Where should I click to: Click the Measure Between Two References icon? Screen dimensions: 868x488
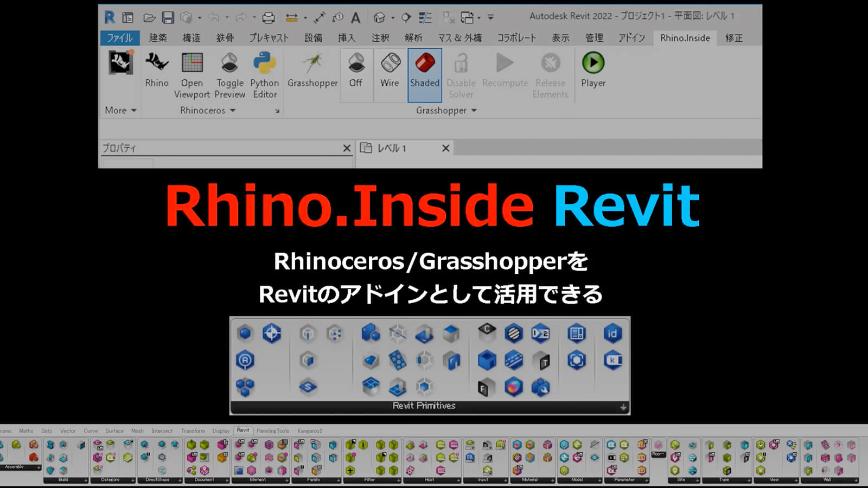(291, 18)
